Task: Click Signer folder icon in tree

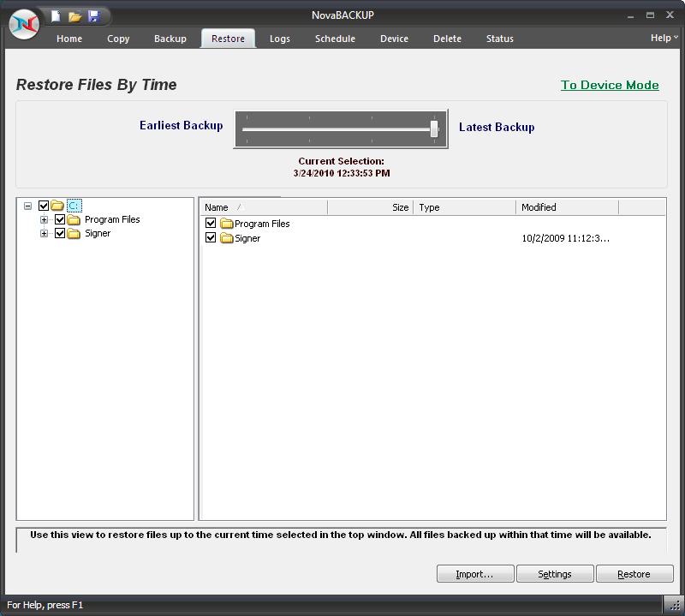Action: click(x=74, y=233)
